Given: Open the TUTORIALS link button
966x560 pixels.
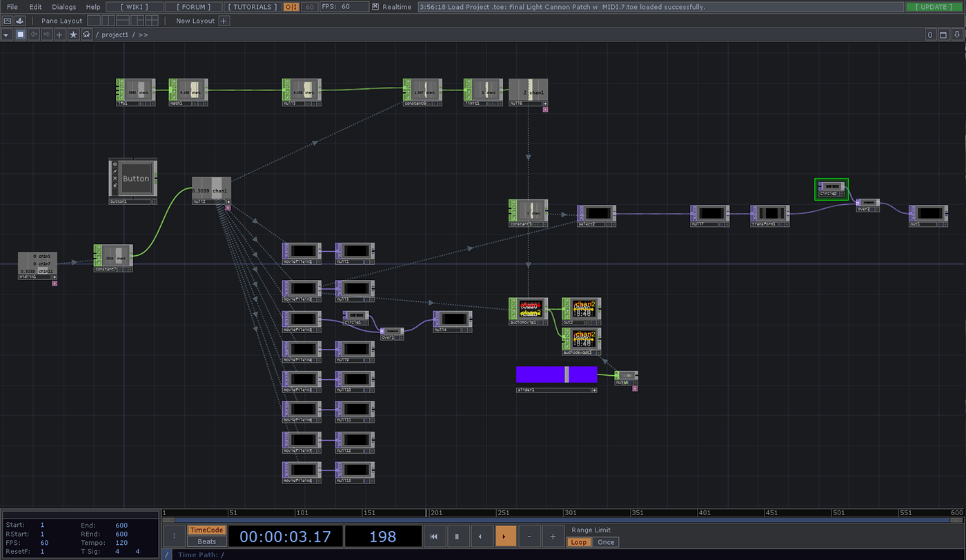Looking at the screenshot, I should click(x=253, y=7).
